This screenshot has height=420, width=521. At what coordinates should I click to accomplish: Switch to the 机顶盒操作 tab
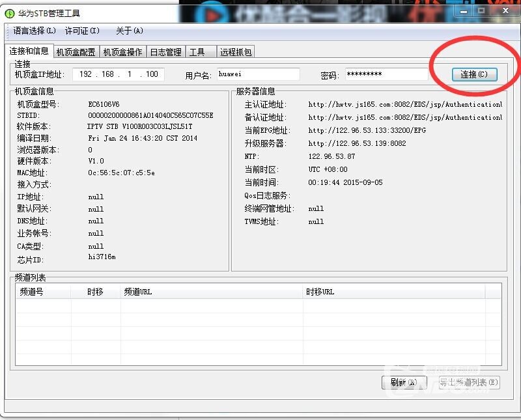122,52
